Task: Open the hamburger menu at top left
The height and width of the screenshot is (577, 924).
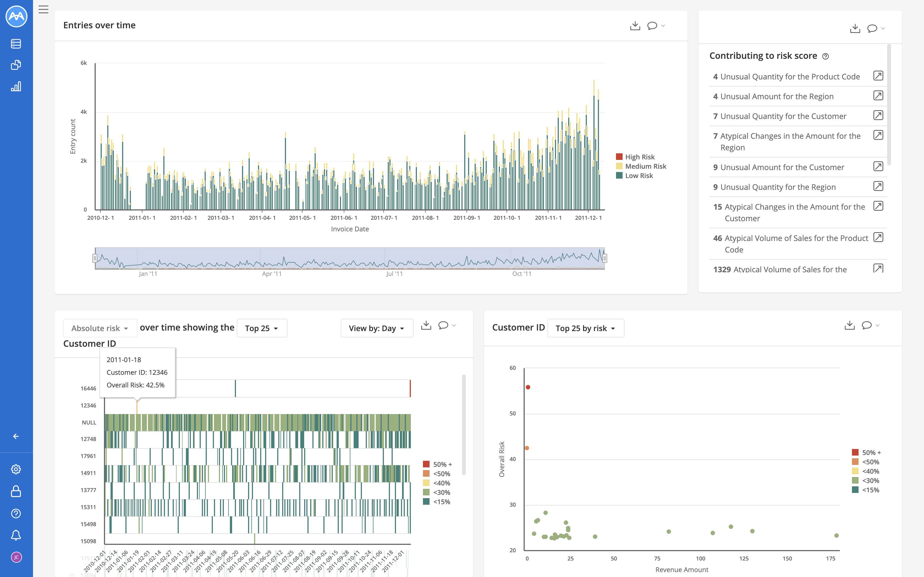Action: pos(43,10)
